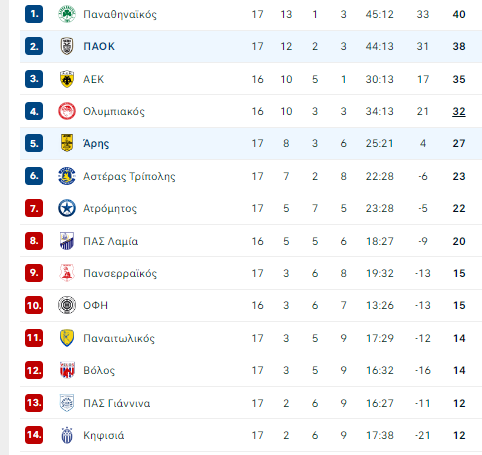Click the Παναθηναϊκός club crest

(67, 14)
